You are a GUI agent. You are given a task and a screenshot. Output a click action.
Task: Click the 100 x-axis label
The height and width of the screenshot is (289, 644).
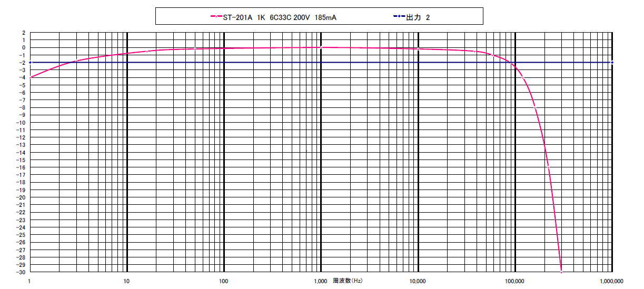click(x=224, y=282)
